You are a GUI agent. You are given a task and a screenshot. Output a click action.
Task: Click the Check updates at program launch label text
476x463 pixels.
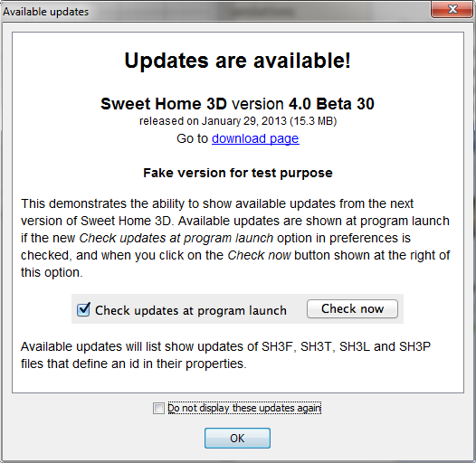(x=191, y=310)
